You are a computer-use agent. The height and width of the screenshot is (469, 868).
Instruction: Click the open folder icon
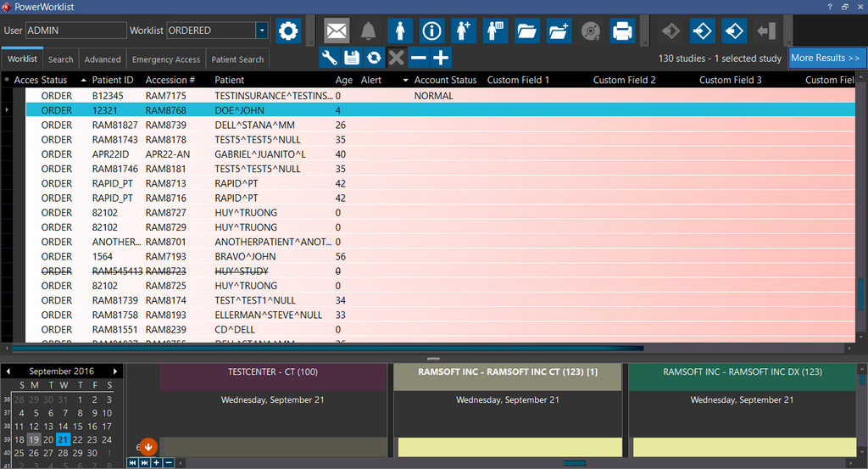click(x=526, y=31)
